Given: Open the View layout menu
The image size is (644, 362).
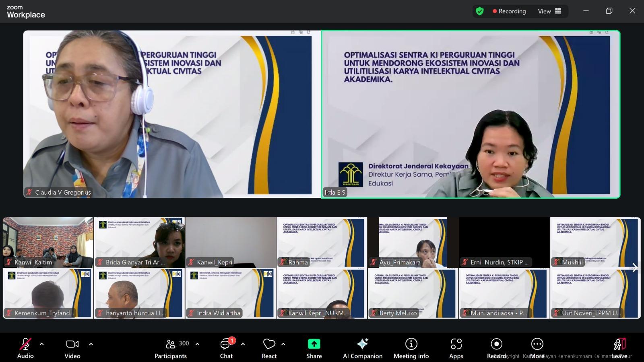Looking at the screenshot, I should tap(549, 11).
